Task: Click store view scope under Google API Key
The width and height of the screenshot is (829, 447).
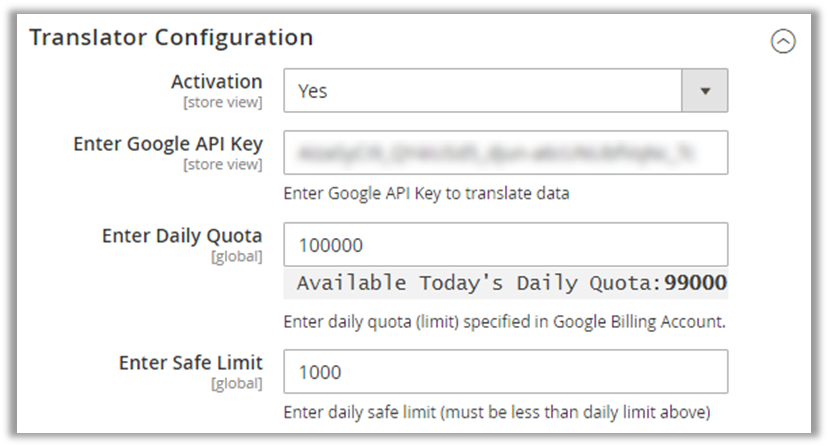Action: click(222, 164)
